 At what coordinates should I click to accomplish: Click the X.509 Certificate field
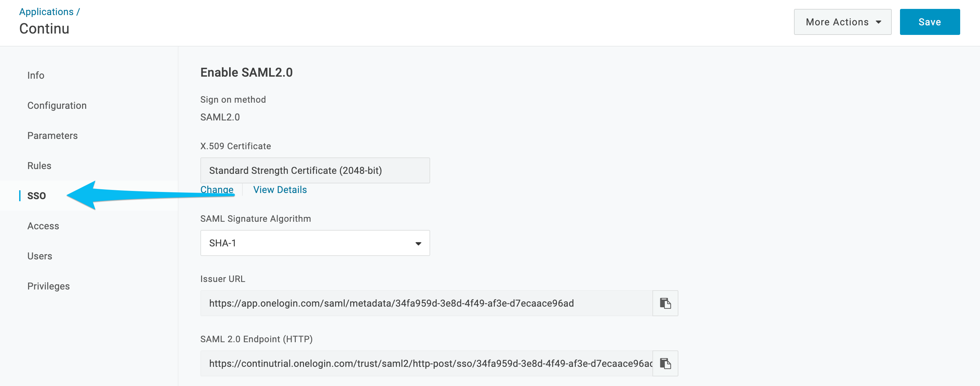pos(315,170)
